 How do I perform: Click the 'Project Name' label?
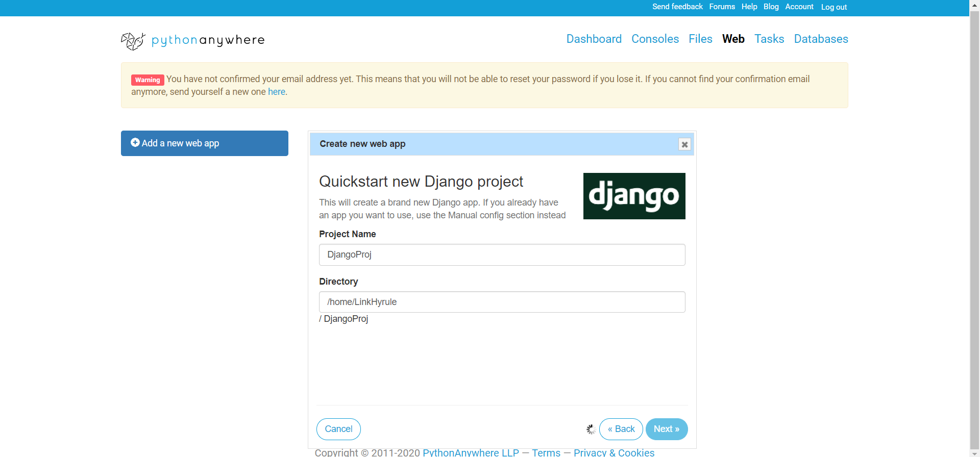point(348,234)
